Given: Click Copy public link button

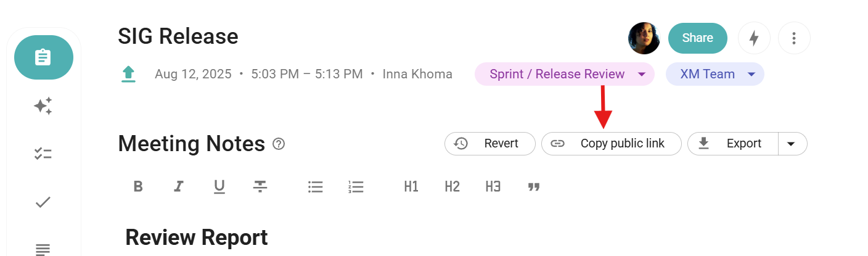Looking at the screenshot, I should [611, 144].
